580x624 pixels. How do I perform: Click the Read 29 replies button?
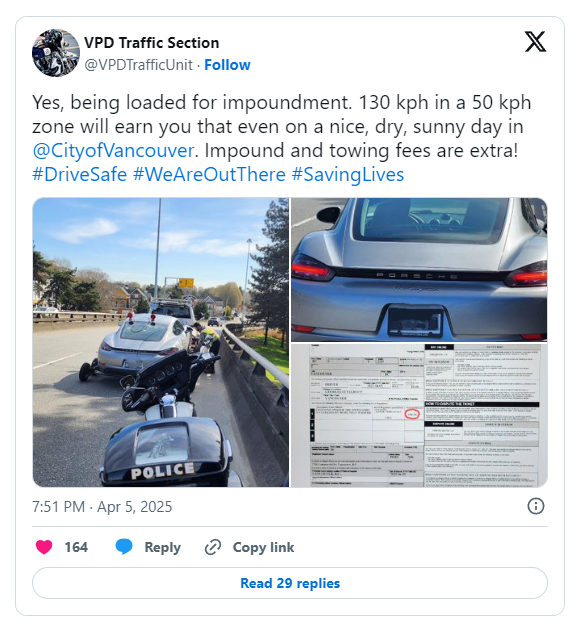click(x=290, y=583)
